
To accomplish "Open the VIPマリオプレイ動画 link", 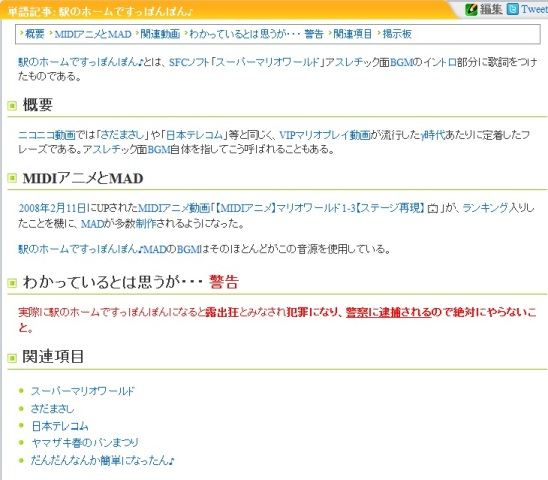I will pos(325,135).
